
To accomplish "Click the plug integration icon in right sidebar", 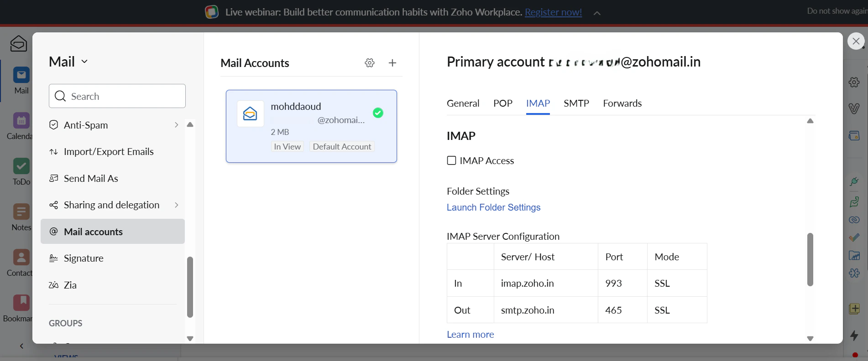I will [854, 181].
